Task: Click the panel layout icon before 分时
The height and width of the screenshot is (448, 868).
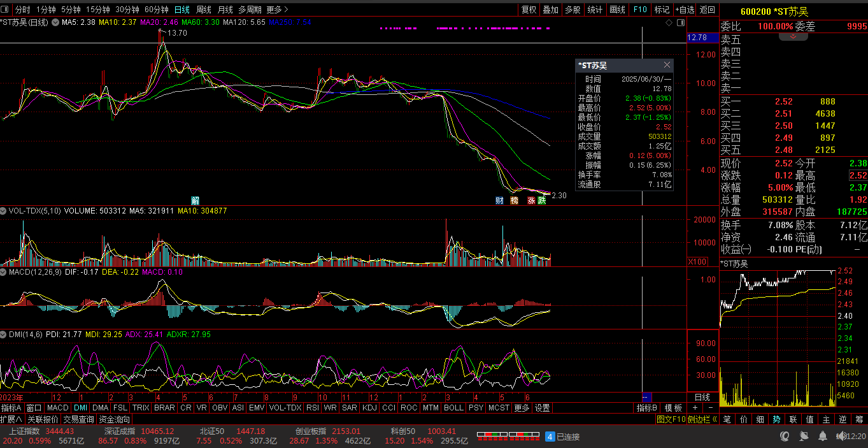Action: 6,10
